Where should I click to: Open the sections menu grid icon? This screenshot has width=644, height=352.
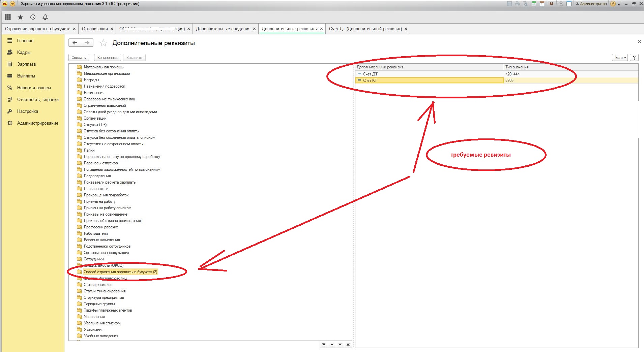8,17
